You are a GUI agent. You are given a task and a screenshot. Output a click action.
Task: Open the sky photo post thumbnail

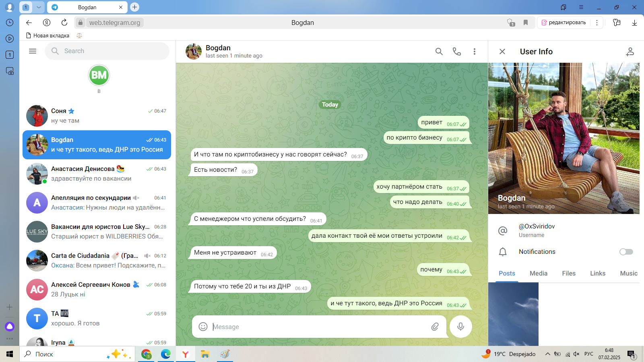513,314
